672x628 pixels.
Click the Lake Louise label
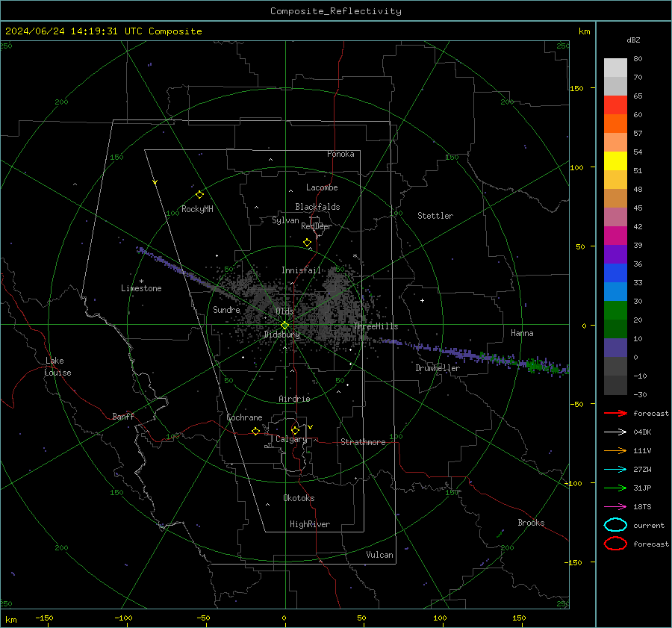[x=57, y=367]
